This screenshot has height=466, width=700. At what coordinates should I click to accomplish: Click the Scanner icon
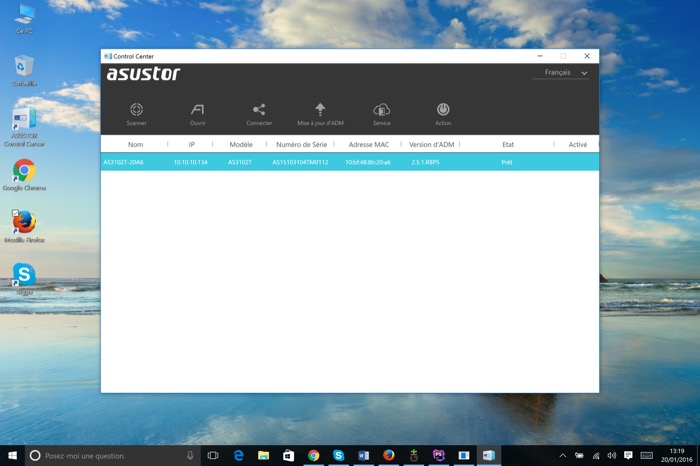point(136,110)
